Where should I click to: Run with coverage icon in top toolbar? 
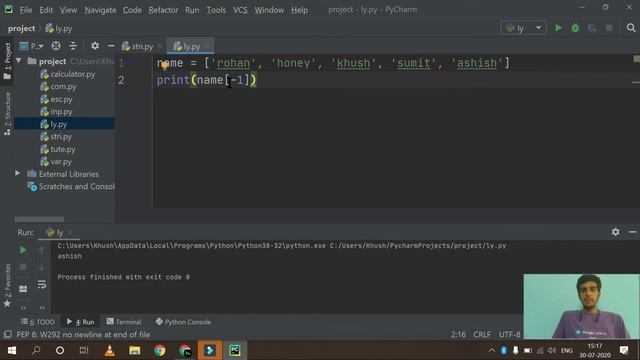pyautogui.click(x=592, y=28)
